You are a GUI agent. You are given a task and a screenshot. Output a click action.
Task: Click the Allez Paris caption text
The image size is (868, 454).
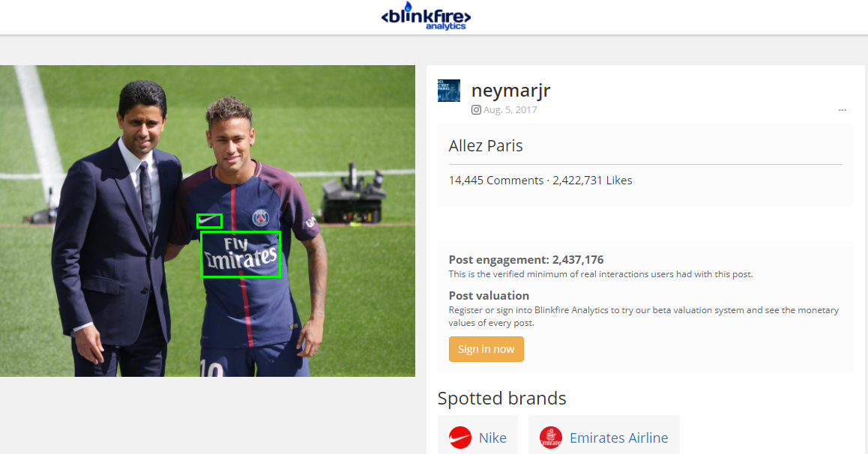point(486,145)
